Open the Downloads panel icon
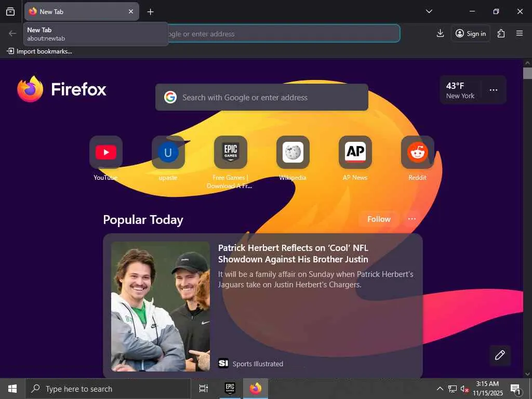Viewport: 532px width, 399px height. click(440, 33)
